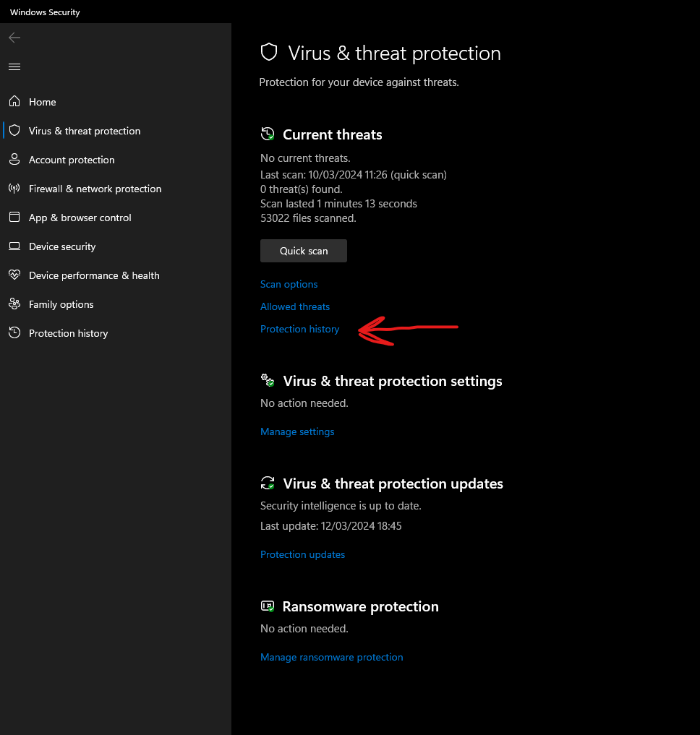Click the antenna icon for Firewall & network protection
Screen dimensions: 700x735
coord(14,189)
